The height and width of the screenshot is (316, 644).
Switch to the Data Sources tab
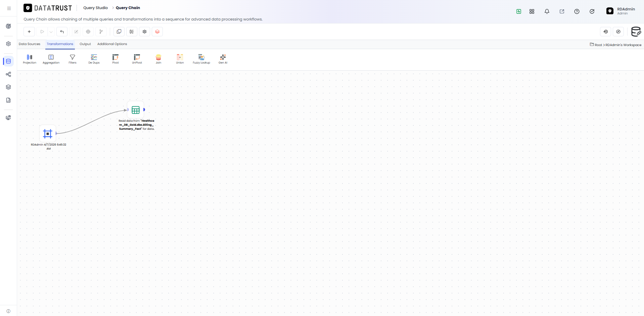(x=30, y=44)
